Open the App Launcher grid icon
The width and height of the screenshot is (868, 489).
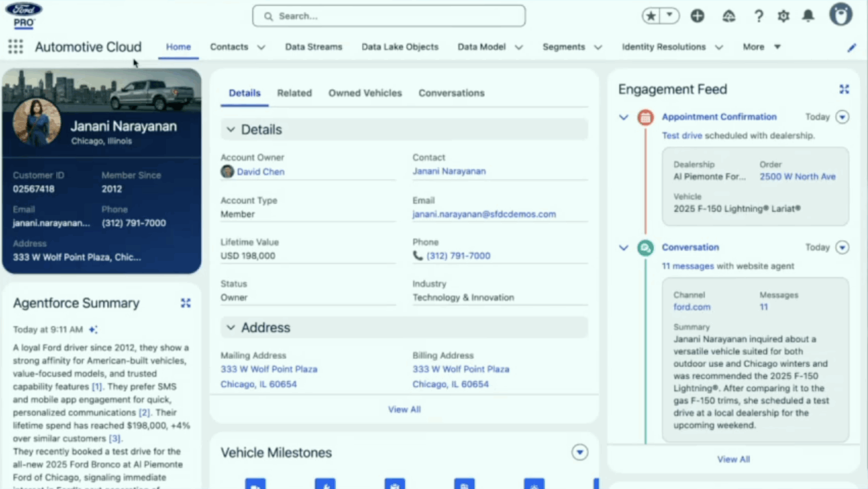point(15,47)
